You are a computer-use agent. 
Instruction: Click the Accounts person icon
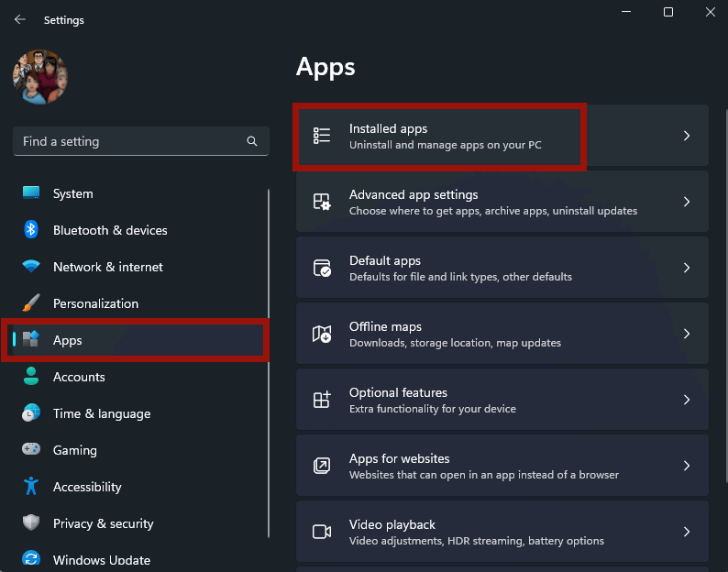tap(31, 376)
